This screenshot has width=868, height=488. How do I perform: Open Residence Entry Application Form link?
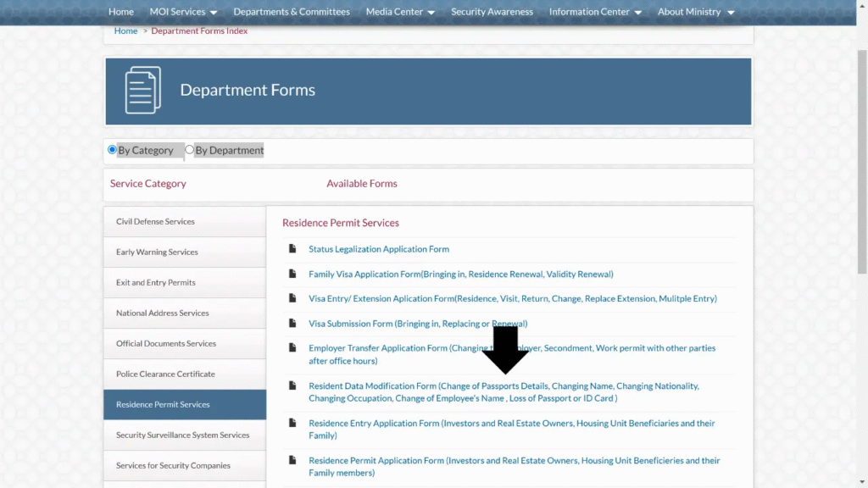pos(511,429)
